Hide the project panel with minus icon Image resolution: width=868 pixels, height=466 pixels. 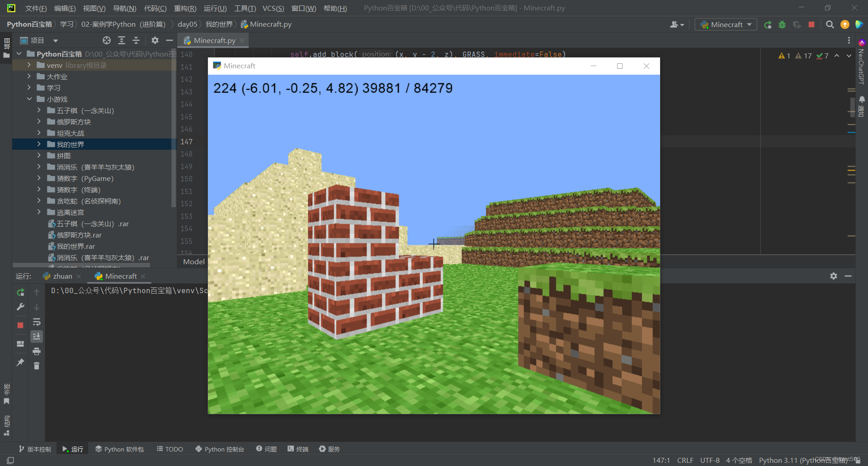170,40
